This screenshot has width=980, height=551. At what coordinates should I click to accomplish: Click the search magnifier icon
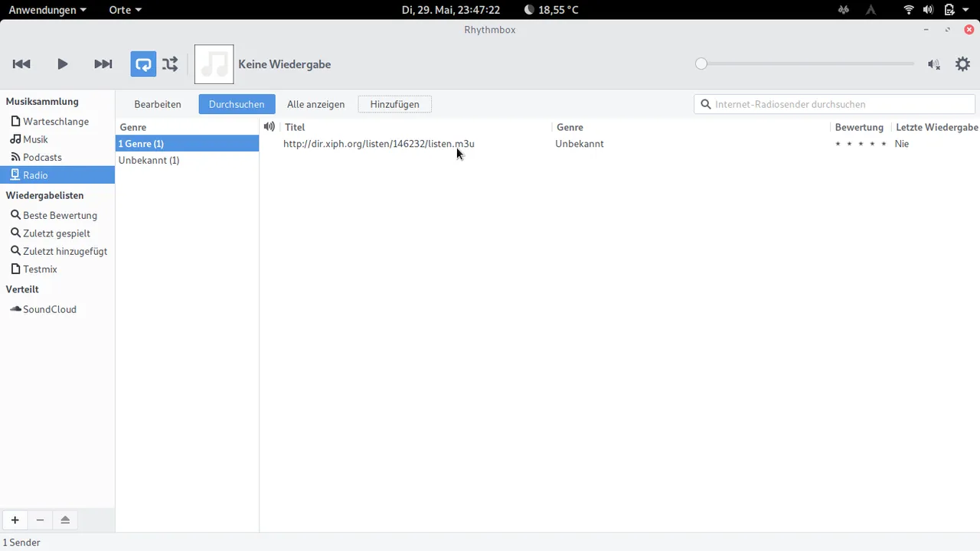coord(705,104)
